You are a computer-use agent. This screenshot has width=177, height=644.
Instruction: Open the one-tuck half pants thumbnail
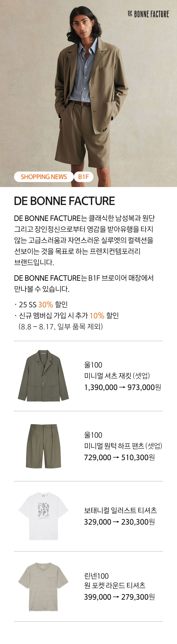[x=44, y=446]
